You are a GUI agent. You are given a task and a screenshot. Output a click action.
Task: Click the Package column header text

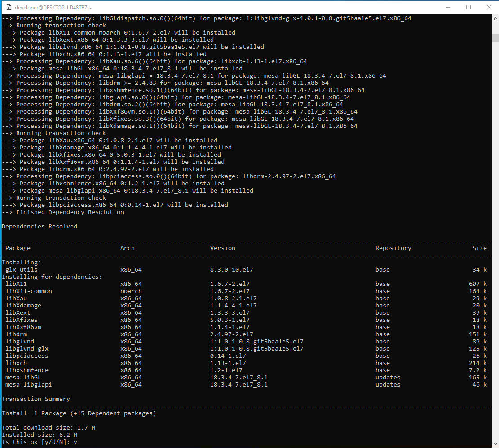(18, 248)
